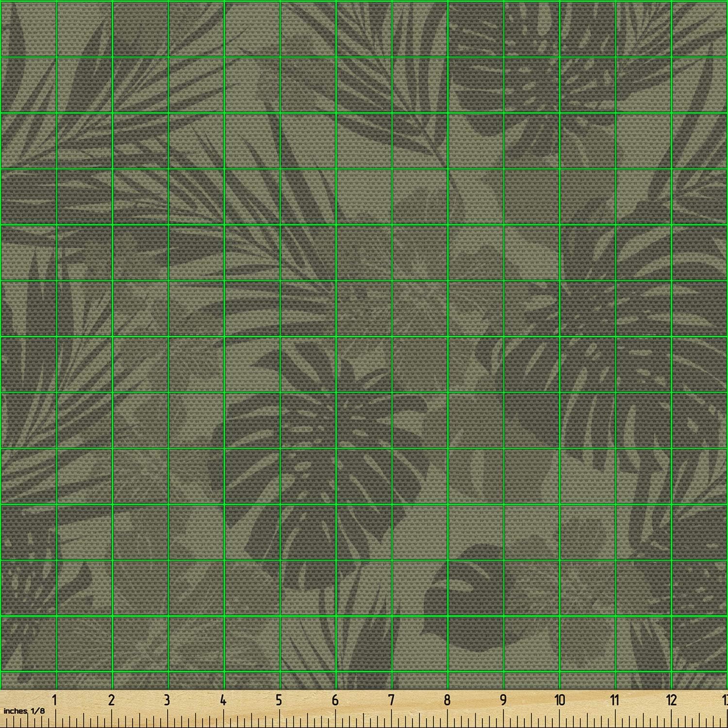
Task: Click the number 5 on the ruler
Action: 279,700
